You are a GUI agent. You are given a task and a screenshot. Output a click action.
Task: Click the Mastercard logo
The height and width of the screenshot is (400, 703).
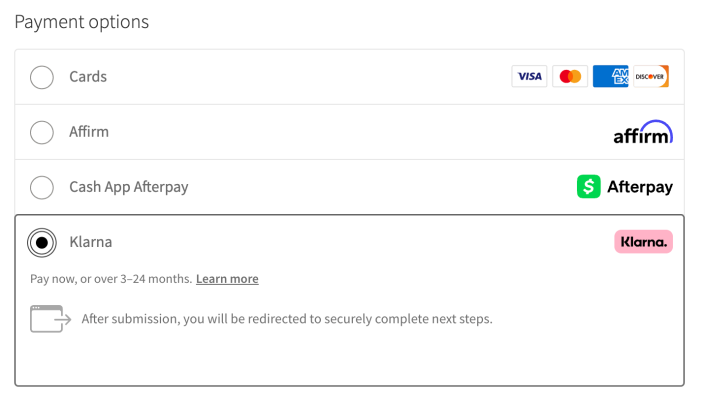(570, 77)
